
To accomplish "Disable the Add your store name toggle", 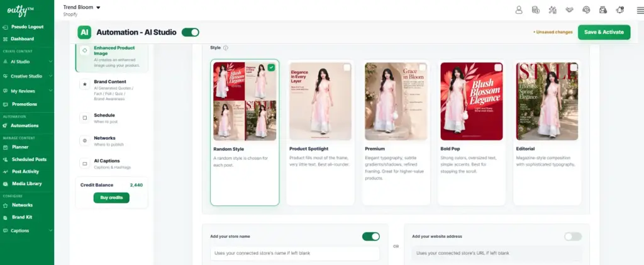I will point(371,237).
